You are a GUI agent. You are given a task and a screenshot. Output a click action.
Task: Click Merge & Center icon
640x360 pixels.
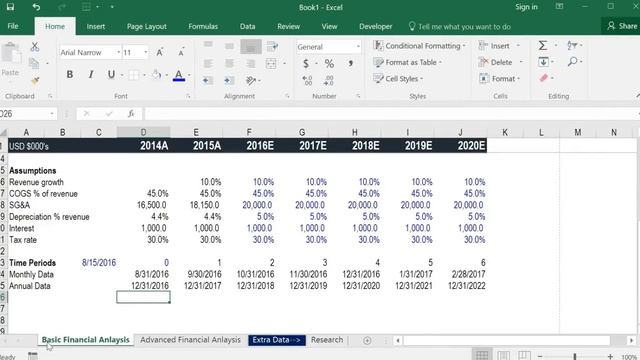[x=271, y=63]
